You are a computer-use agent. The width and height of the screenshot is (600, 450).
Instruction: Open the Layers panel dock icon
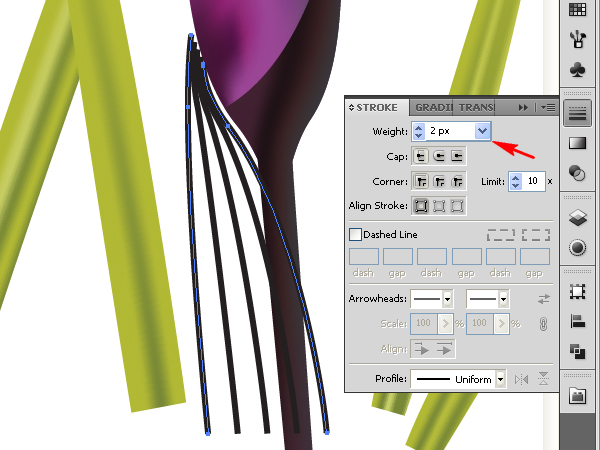577,218
